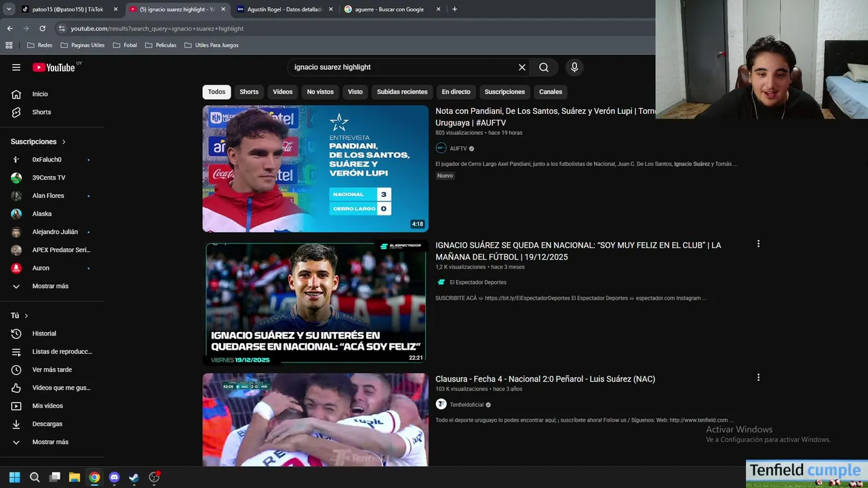This screenshot has width=868, height=488.
Task: Clear the search query with the X
Action: (x=522, y=67)
